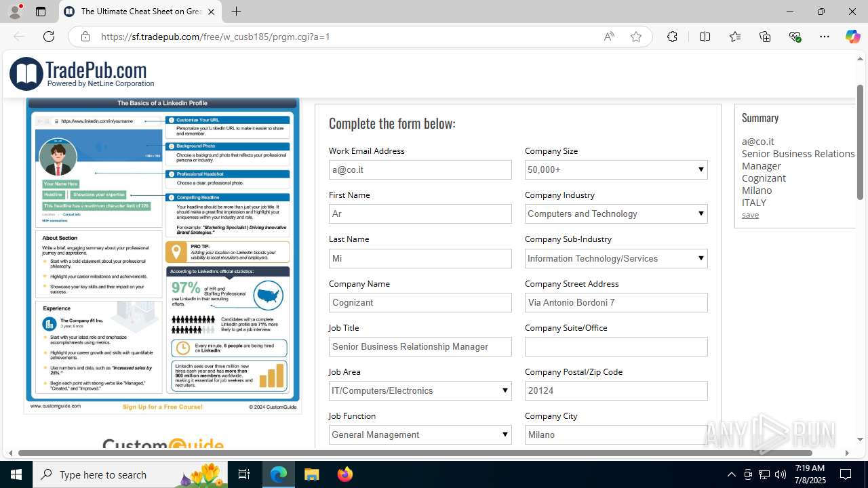Go back to previous page
The height and width of the screenshot is (488, 868).
[x=19, y=37]
